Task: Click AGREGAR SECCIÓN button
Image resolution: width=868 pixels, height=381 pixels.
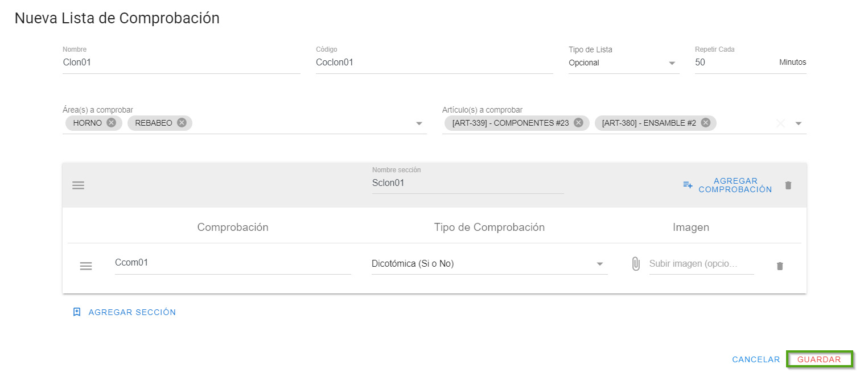Action: coord(125,312)
